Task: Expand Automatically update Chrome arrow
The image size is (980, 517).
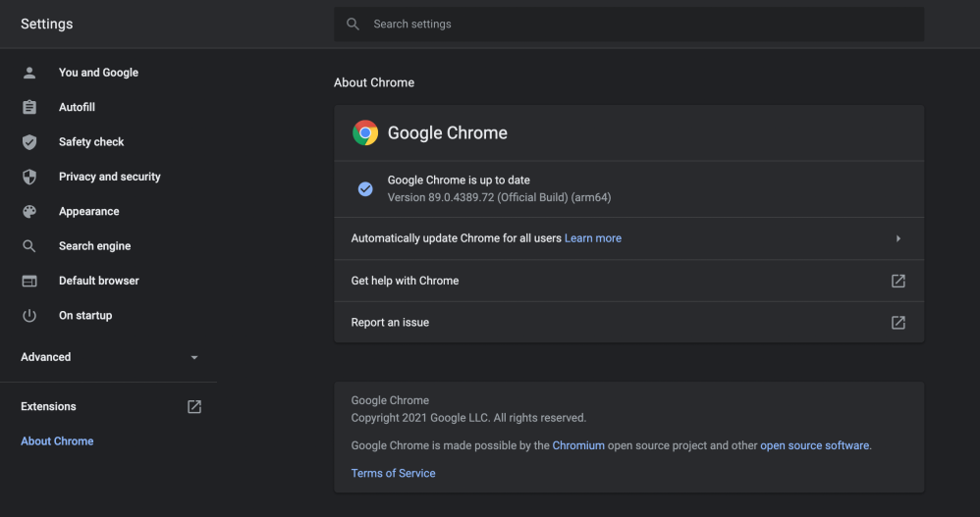Action: (x=898, y=238)
